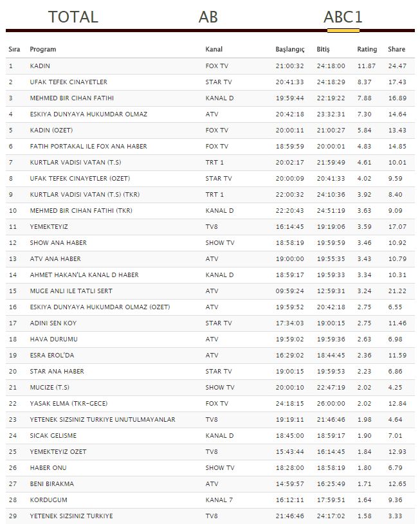Select MUCIZE (T.S) program
The width and height of the screenshot is (420, 524).
(50, 387)
